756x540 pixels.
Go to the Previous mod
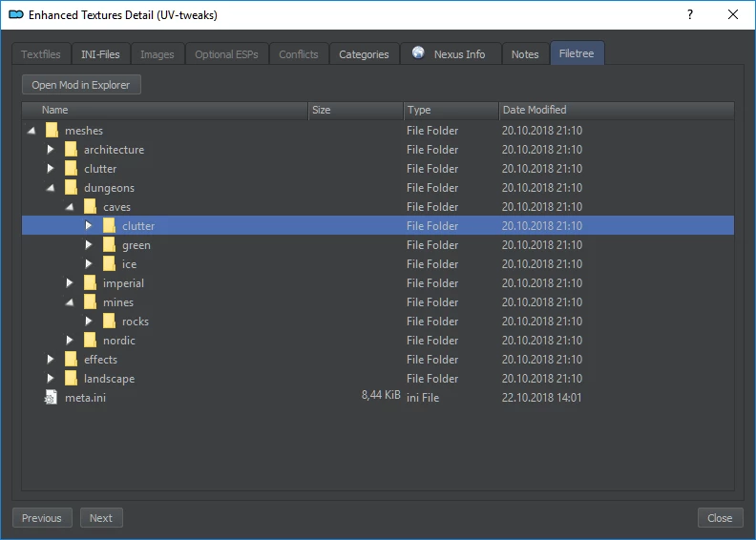(42, 518)
